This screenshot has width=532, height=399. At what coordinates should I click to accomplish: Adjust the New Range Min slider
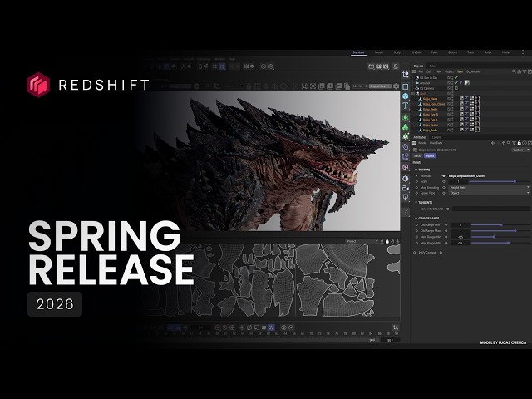[x=500, y=237]
